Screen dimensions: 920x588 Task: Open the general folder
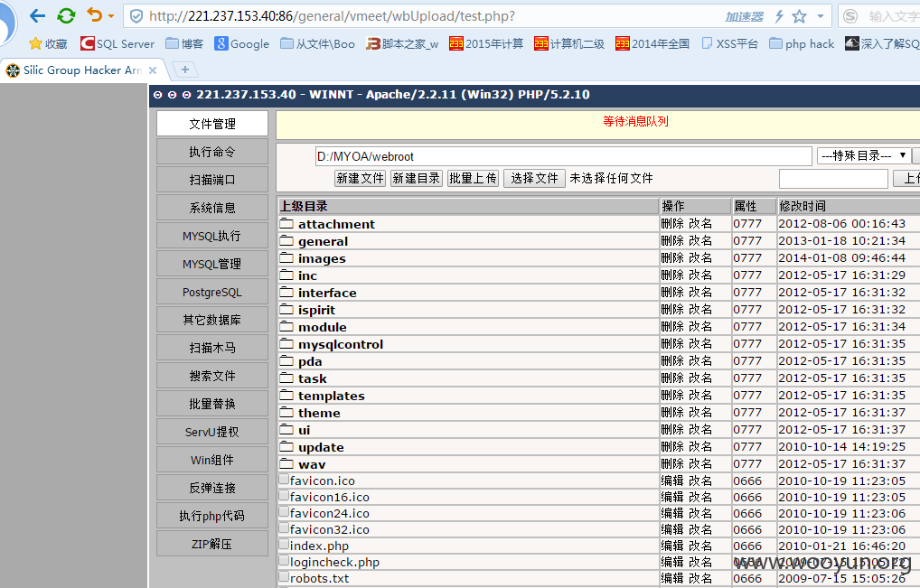[x=323, y=241]
